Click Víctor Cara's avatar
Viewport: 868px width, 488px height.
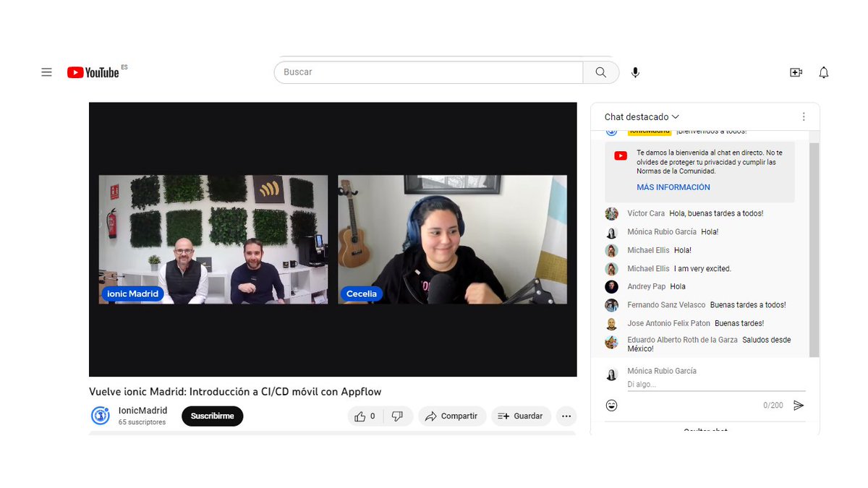pos(612,214)
